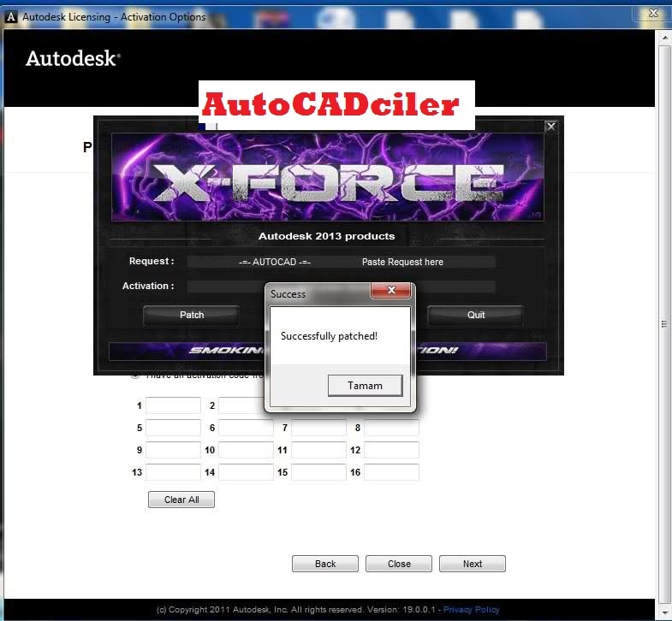
Task: Click activation code box number 1
Action: coord(173,405)
